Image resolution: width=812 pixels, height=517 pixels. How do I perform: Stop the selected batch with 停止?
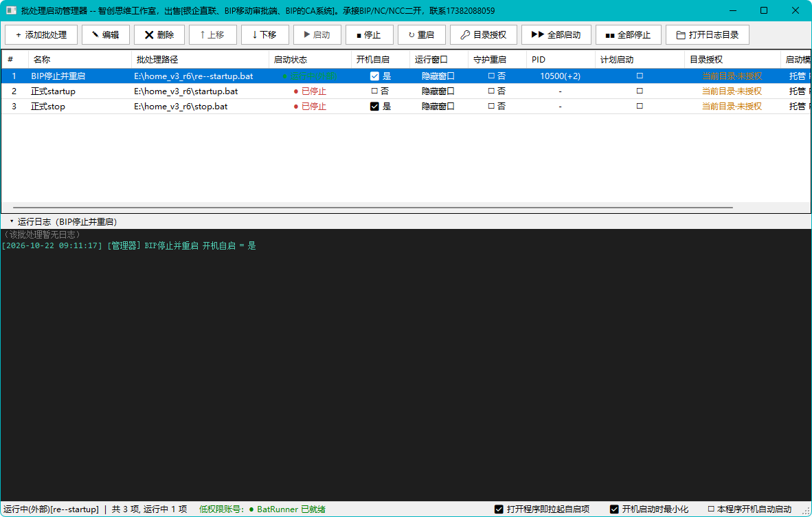[370, 34]
